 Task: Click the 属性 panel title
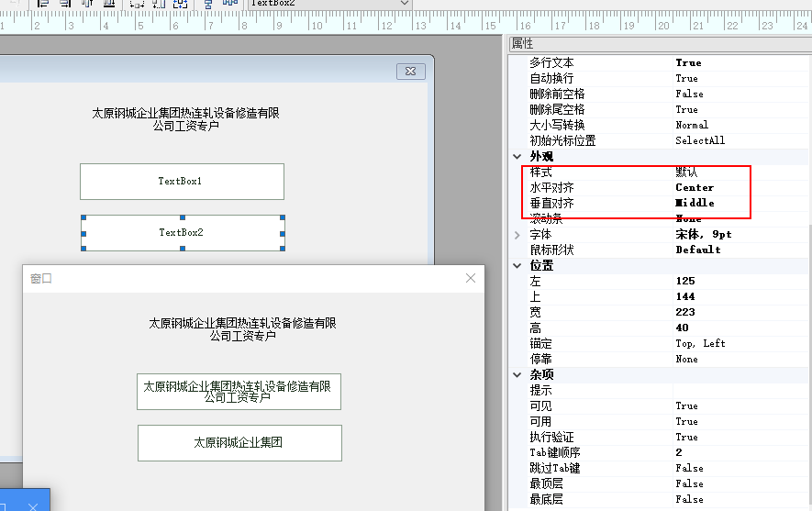[x=522, y=43]
